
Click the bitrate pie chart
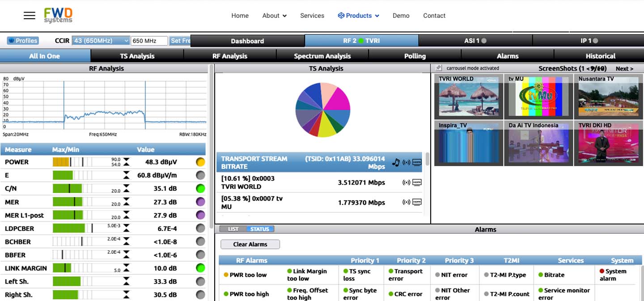[x=323, y=109]
